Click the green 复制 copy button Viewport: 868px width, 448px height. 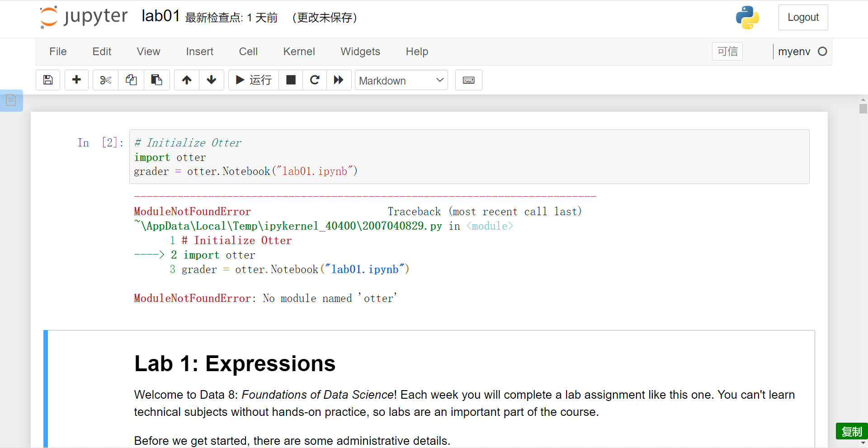[852, 432]
